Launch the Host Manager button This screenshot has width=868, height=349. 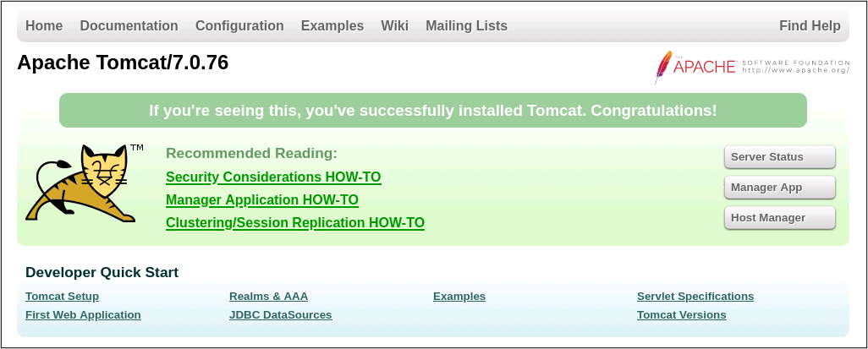[x=779, y=218]
